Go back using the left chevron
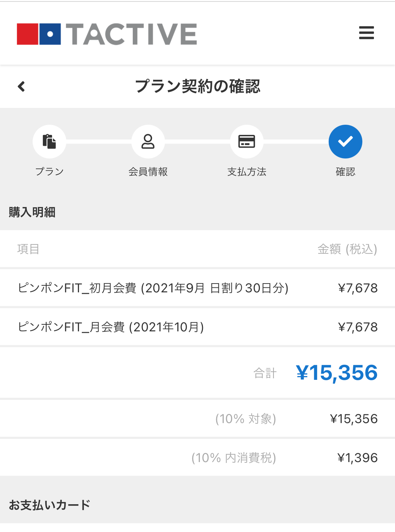This screenshot has height=532, width=395. (x=21, y=86)
